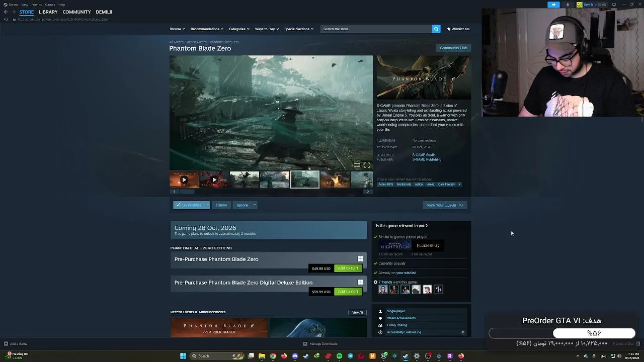Open the S-GAME Studio developer link
The image size is (644, 362).
(x=424, y=155)
